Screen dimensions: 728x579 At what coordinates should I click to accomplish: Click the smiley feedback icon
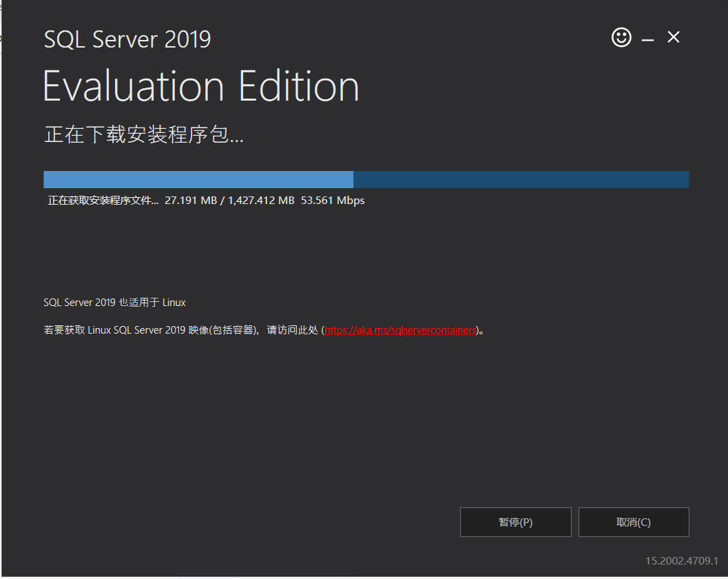[621, 37]
